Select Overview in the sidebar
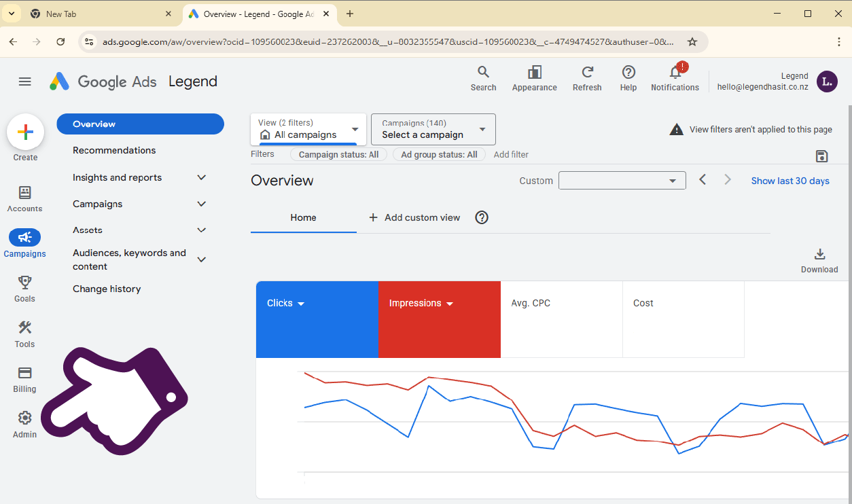Screen dimensions: 852x504 (x=141, y=124)
